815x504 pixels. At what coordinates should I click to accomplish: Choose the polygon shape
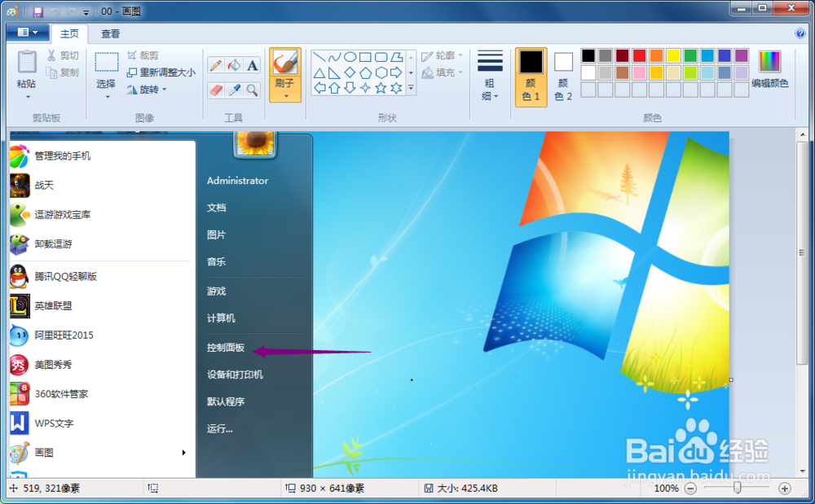pos(397,57)
